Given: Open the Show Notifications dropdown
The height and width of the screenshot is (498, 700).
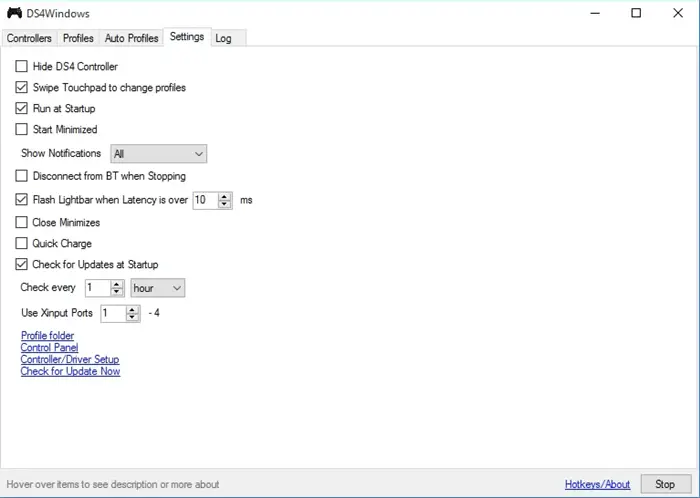Looking at the screenshot, I should click(158, 154).
